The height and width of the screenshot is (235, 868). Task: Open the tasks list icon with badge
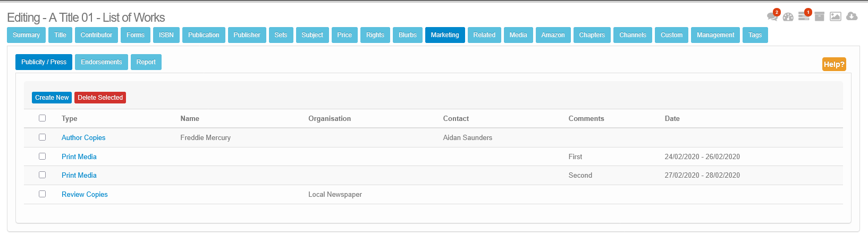[804, 16]
